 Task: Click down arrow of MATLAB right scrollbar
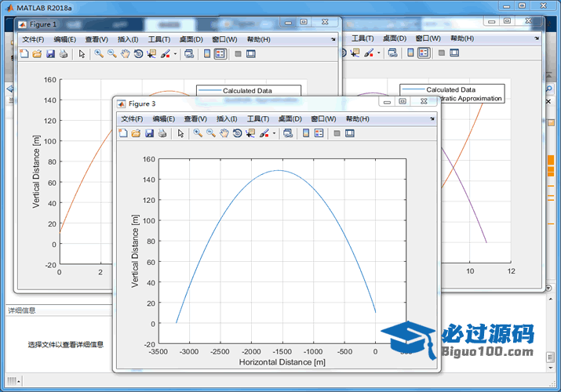551,368
